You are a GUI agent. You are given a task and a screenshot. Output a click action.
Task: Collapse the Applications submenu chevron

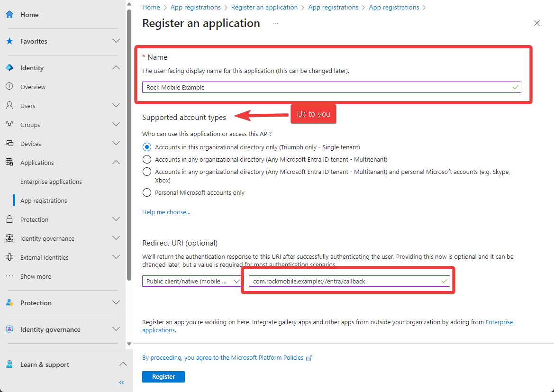tap(116, 162)
